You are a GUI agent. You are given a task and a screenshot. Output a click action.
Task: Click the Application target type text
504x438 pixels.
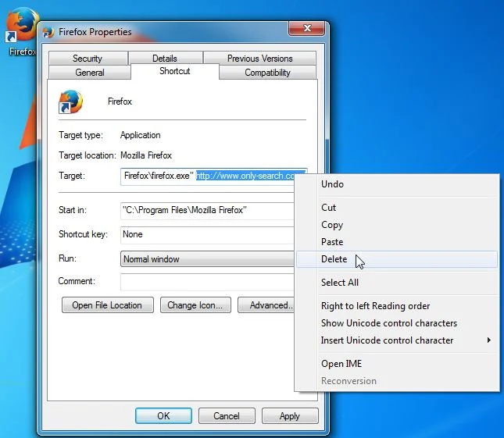(141, 135)
